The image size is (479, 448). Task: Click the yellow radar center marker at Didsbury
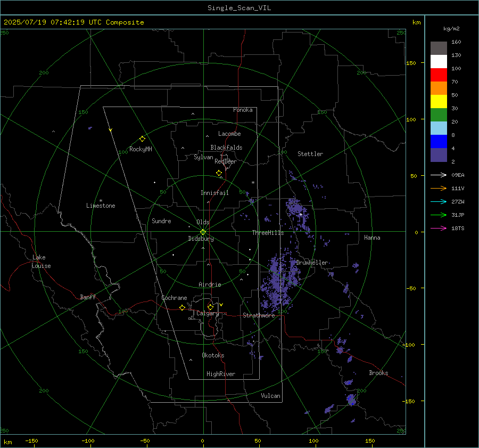203,232
